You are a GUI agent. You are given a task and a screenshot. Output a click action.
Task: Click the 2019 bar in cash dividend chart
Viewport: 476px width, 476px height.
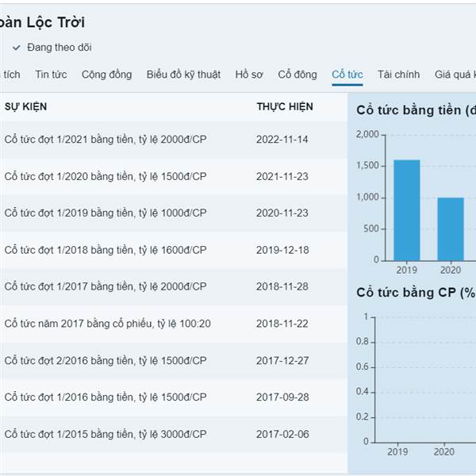click(x=407, y=210)
